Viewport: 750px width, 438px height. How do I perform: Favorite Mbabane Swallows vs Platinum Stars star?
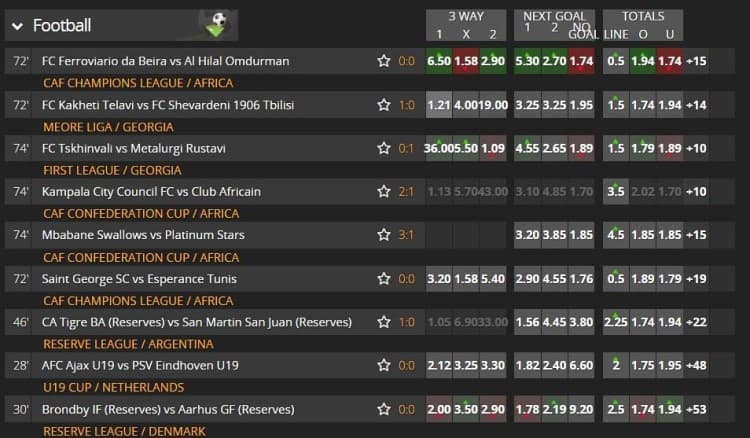[384, 235]
